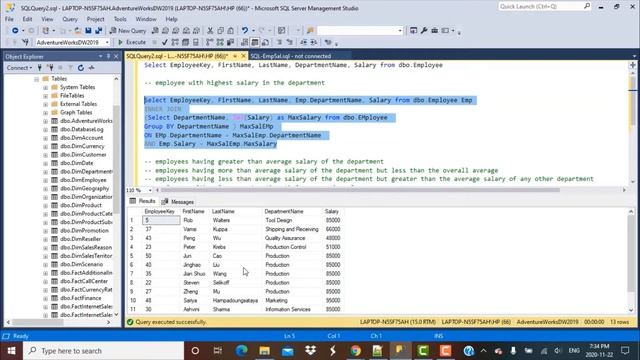Click the Parse checkmark icon
The width and height of the screenshot is (640, 360).
(x=164, y=42)
